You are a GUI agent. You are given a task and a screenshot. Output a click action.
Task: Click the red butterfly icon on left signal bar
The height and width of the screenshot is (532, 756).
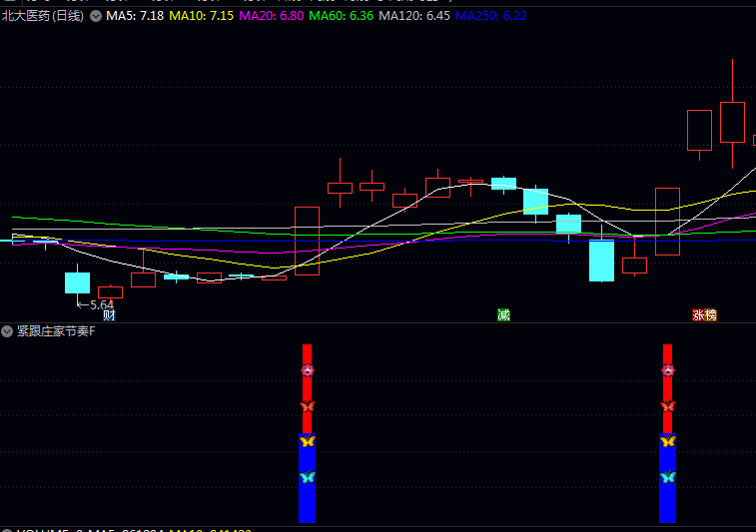point(308,406)
